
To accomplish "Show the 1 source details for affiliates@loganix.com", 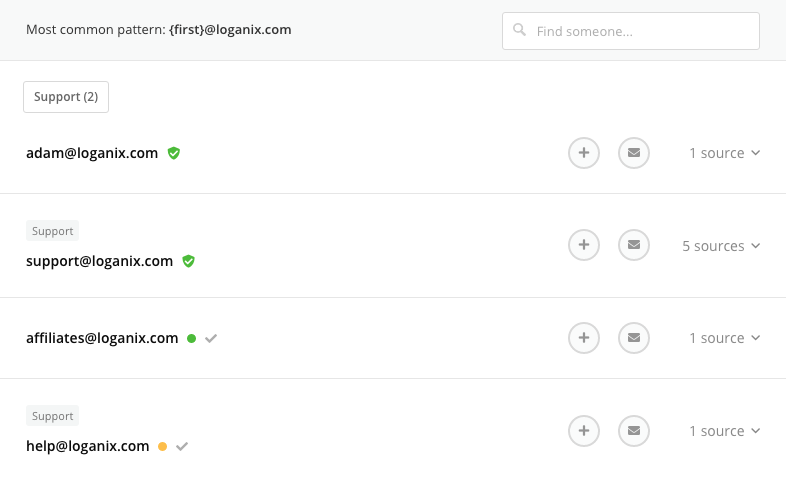I will (725, 338).
